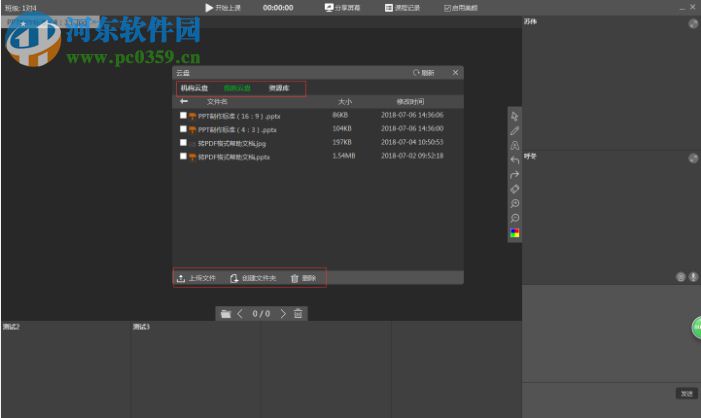Click the camera toggle icon in right panel
This screenshot has height=418, width=701.
tap(680, 277)
